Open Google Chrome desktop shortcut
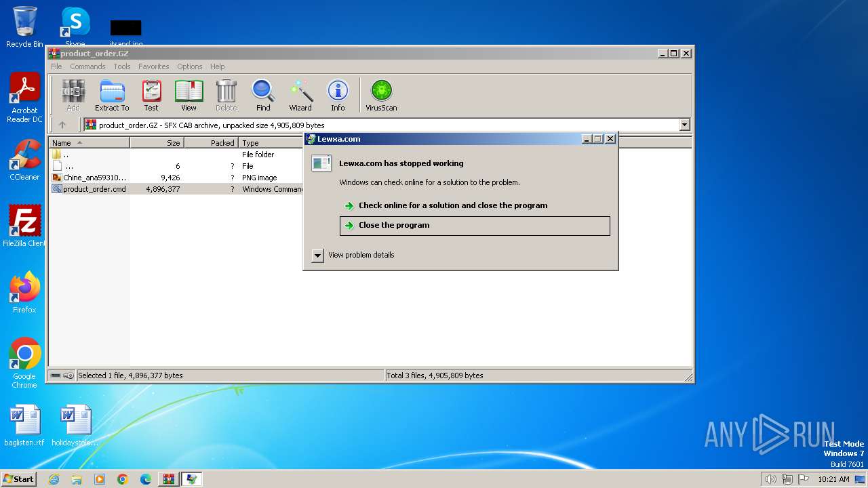This screenshot has width=868, height=488. 24,363
